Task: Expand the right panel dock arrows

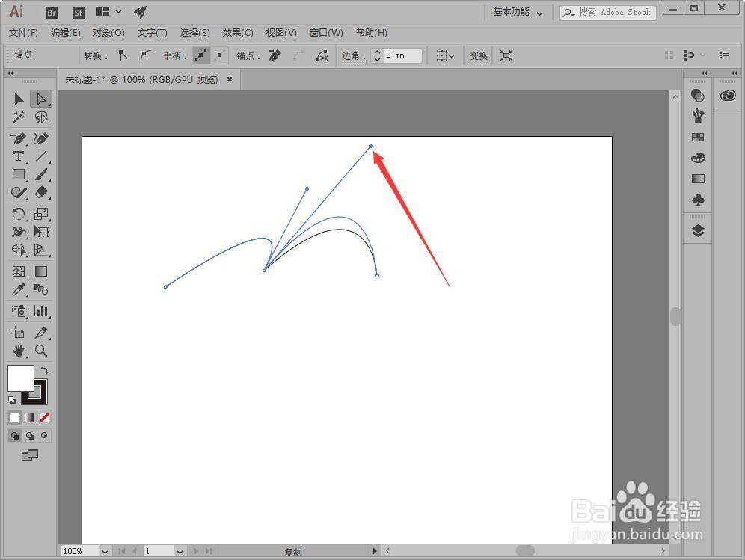Action: pyautogui.click(x=704, y=73)
